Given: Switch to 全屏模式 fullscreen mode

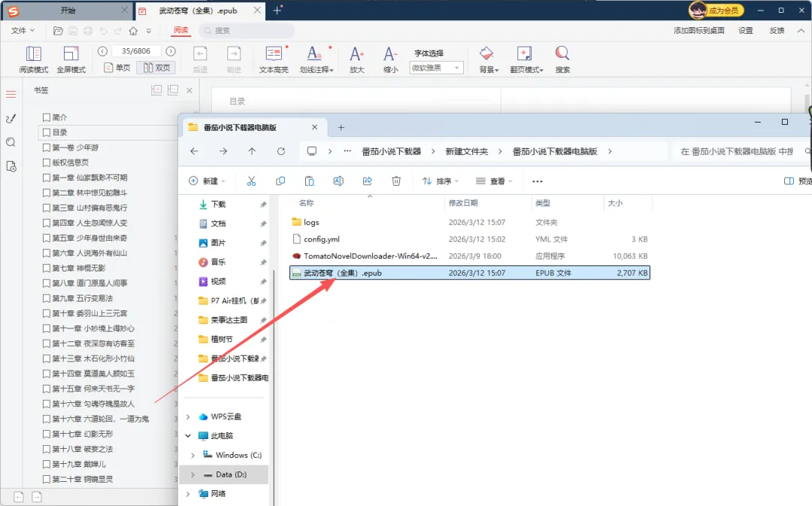Looking at the screenshot, I should [x=71, y=59].
